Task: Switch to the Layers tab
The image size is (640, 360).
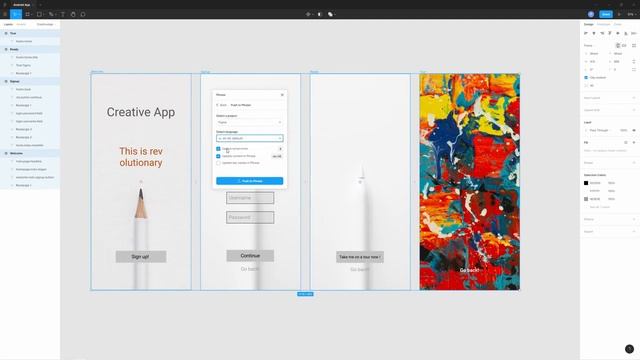Action: coord(8,24)
